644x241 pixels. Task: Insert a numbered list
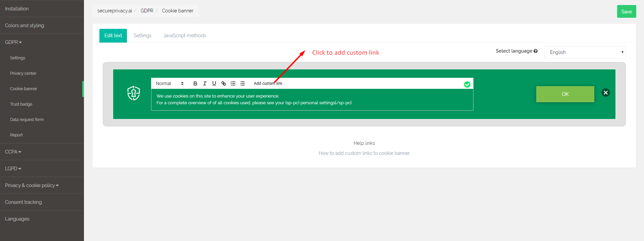[x=233, y=83]
